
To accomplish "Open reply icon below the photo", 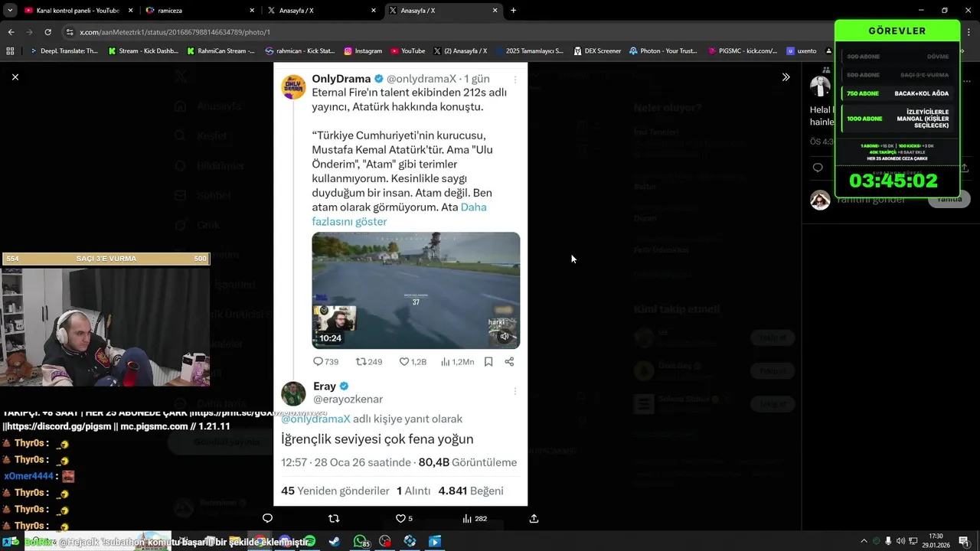I will [x=267, y=518].
